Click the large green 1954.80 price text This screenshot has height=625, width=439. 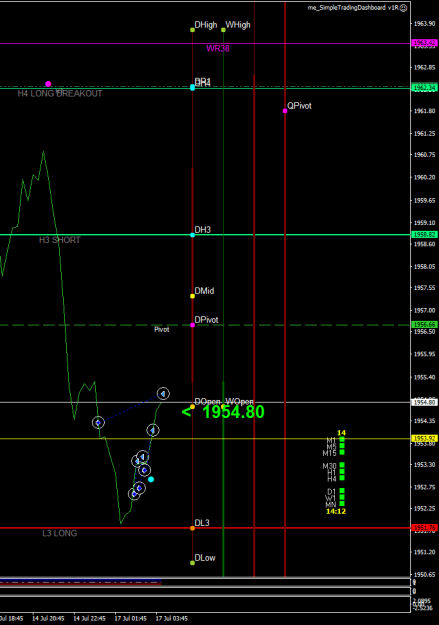click(x=233, y=412)
